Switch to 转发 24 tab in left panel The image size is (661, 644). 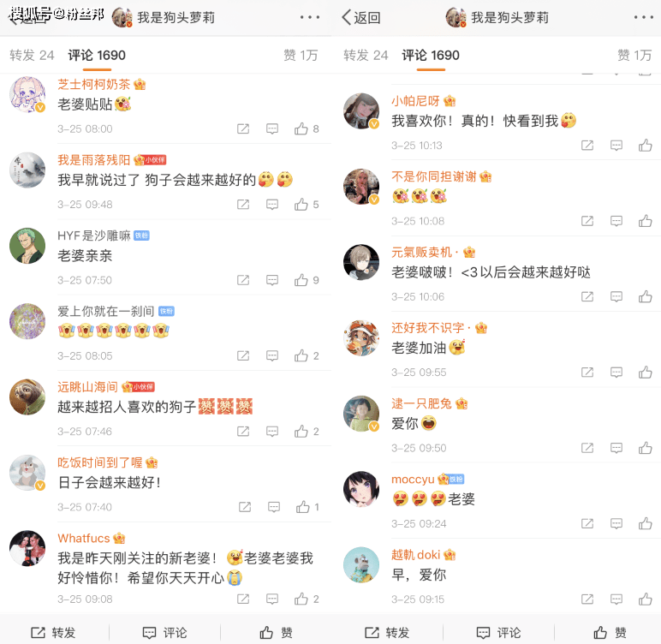[x=32, y=56]
